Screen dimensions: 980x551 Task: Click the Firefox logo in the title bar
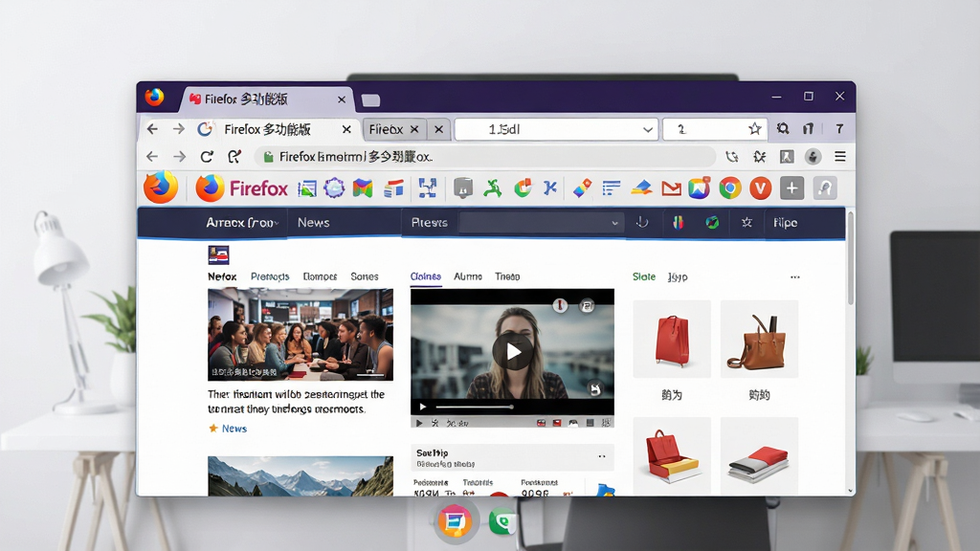click(x=154, y=97)
